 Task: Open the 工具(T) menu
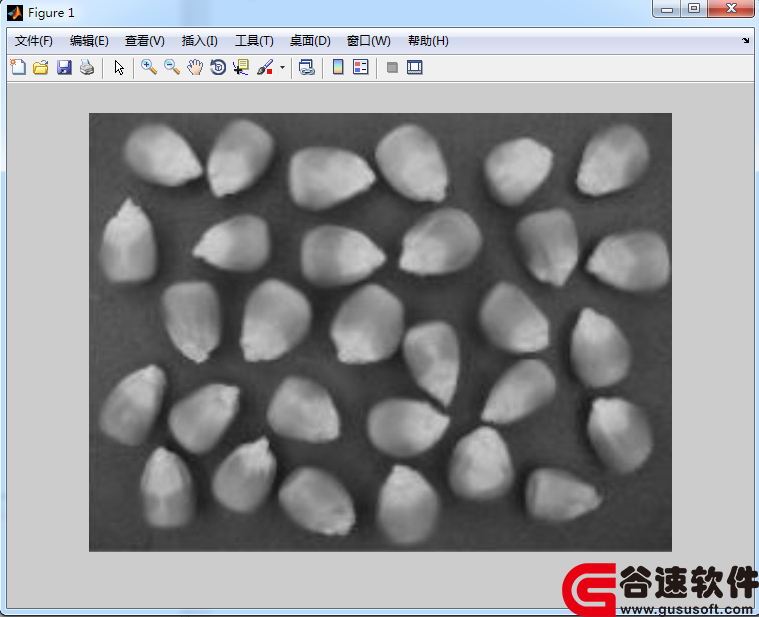click(254, 41)
